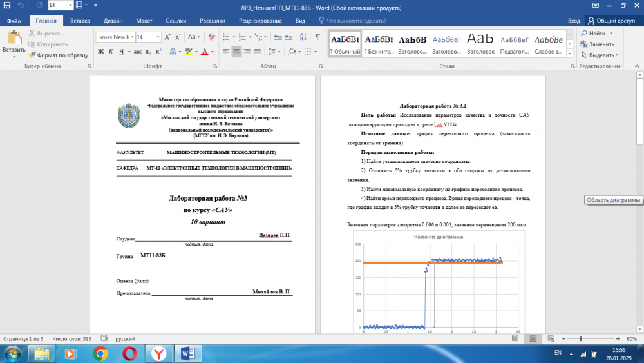Click the bulleted list icon
The height and width of the screenshot is (363, 644).
click(x=226, y=37)
